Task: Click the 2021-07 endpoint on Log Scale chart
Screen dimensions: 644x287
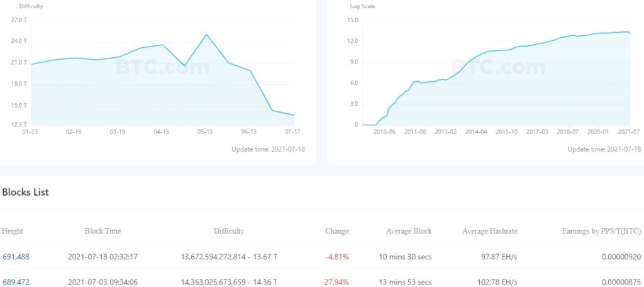Action: [630, 33]
